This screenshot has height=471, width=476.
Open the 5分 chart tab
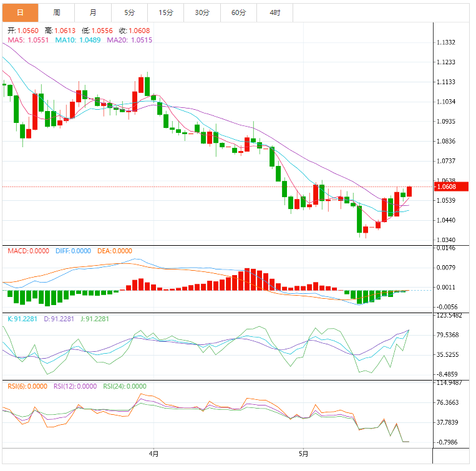(129, 12)
